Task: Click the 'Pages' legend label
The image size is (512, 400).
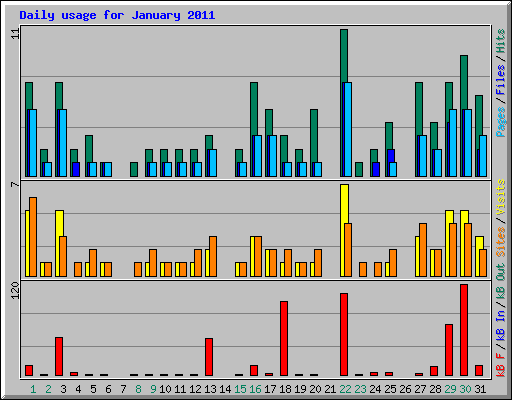Action: (500, 122)
